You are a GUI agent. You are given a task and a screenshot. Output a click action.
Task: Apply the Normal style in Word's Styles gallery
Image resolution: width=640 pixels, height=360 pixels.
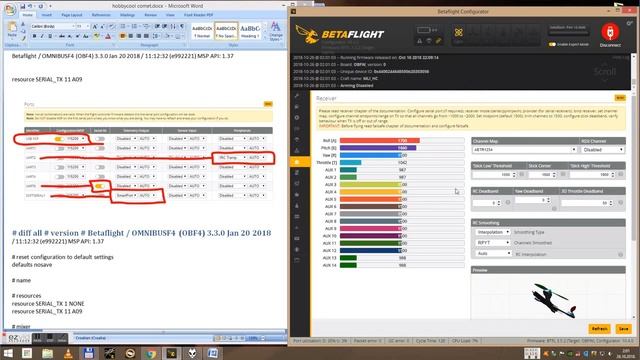202,31
